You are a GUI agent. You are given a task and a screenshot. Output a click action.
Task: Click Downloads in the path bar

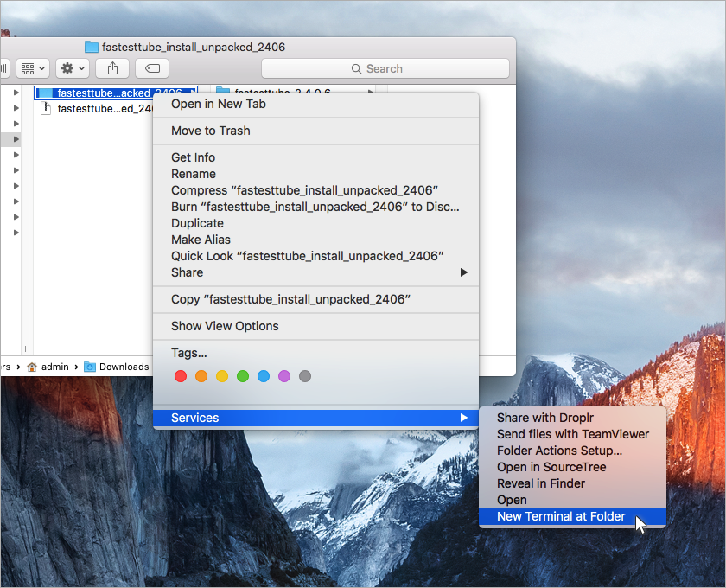pyautogui.click(x=124, y=367)
